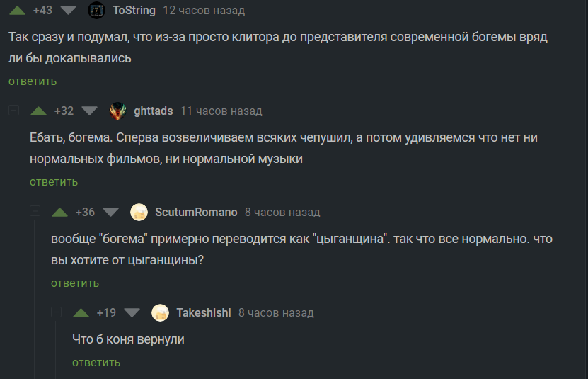
Task: Upvote the comment by ghttads
Action: pyautogui.click(x=40, y=111)
